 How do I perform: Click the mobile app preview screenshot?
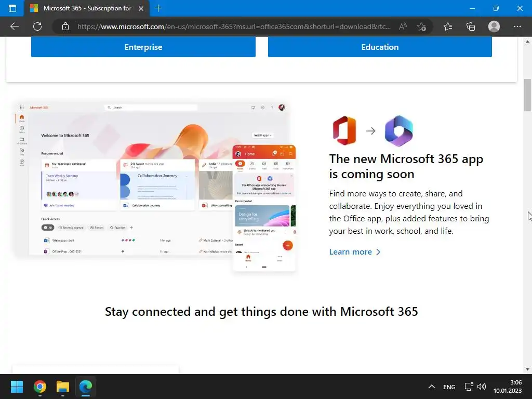264,208
